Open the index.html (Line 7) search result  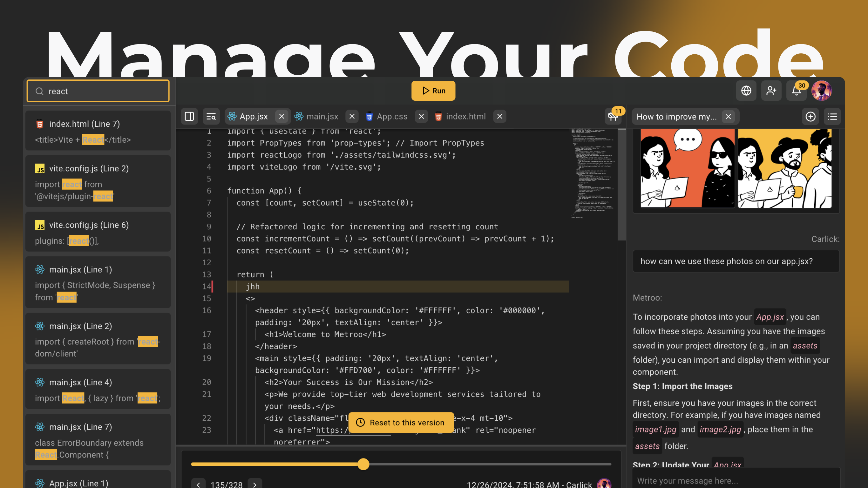tap(98, 131)
